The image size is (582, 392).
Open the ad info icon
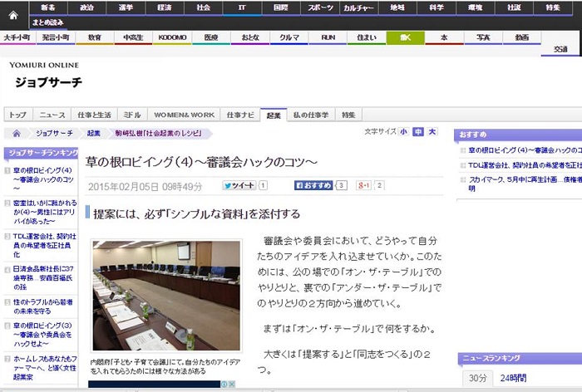pos(224,385)
